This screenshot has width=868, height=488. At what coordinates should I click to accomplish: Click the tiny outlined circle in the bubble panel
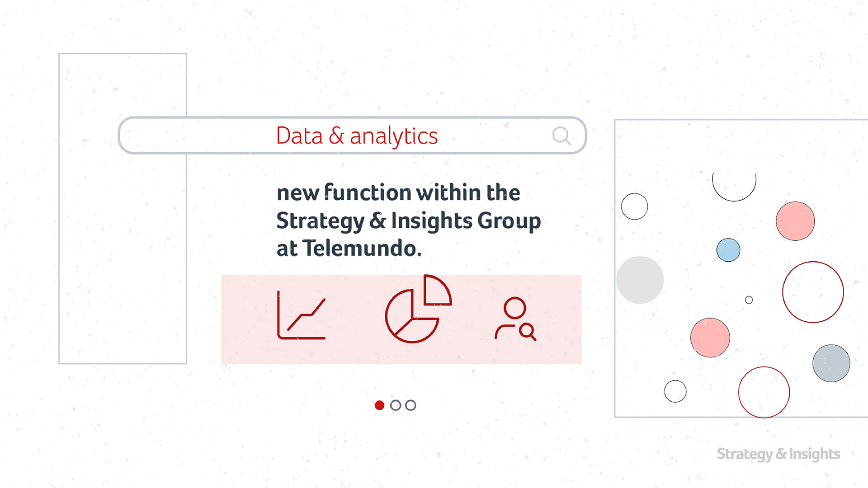[x=749, y=300]
